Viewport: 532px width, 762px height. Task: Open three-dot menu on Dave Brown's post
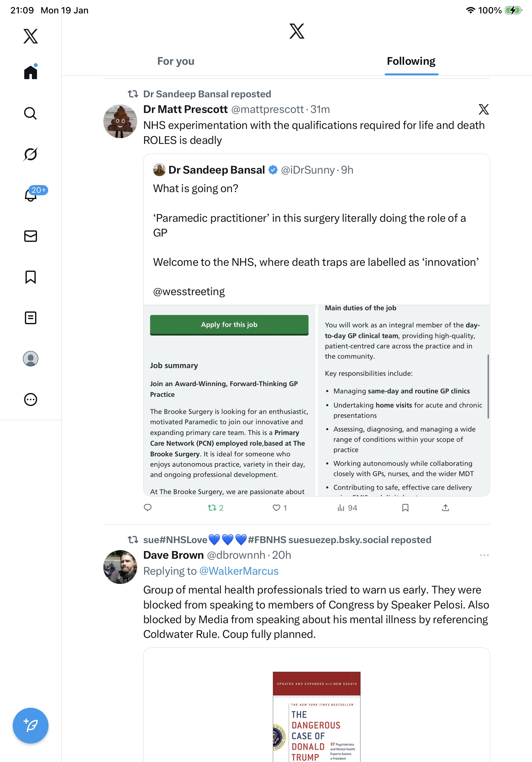point(484,555)
